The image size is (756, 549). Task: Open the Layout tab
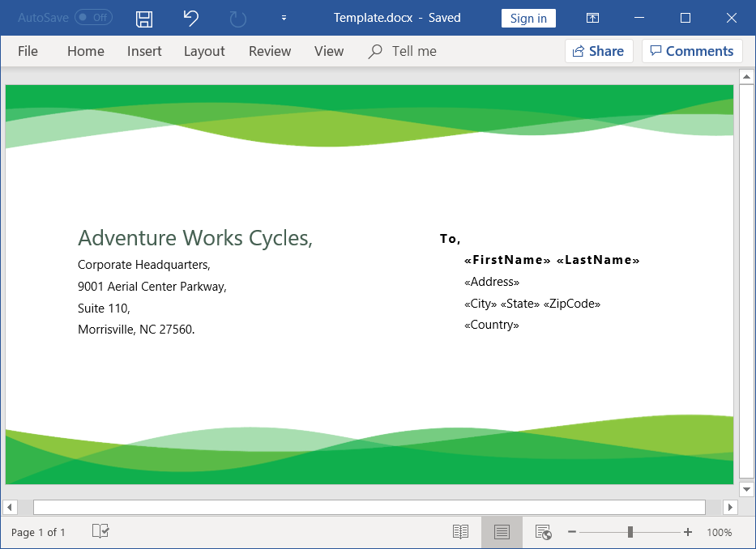click(204, 51)
